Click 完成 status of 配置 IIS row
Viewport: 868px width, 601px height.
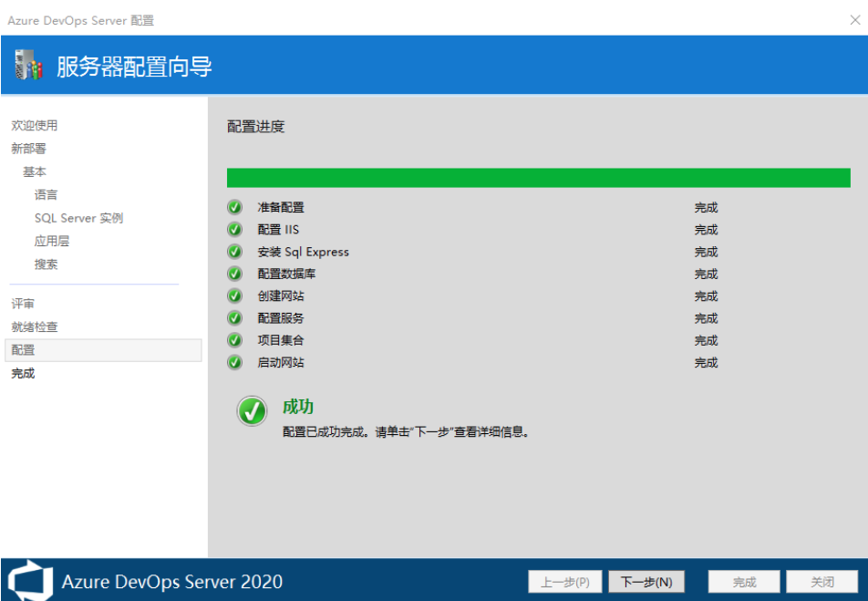tap(706, 230)
